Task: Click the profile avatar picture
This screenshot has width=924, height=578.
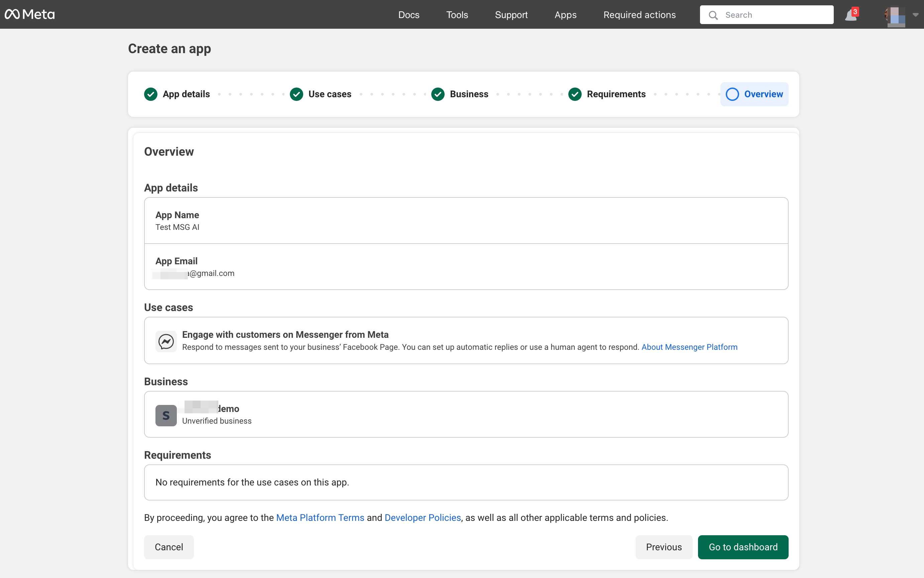Action: coord(895,16)
